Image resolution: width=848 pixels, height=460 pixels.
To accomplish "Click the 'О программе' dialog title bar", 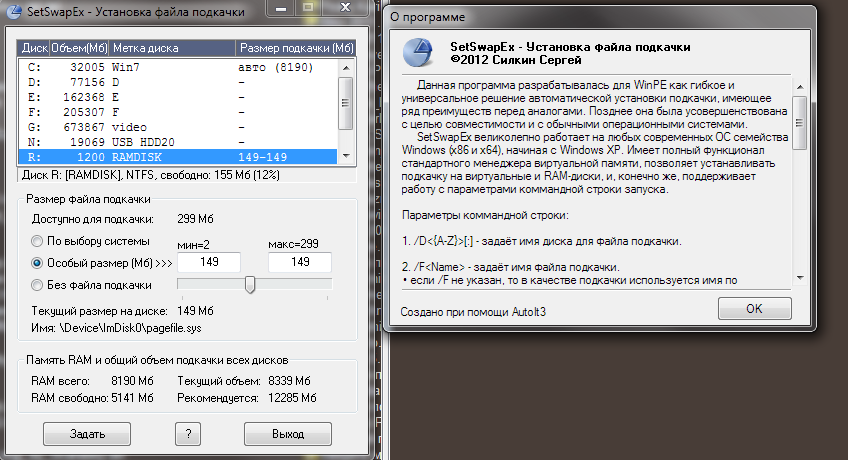I will [599, 17].
